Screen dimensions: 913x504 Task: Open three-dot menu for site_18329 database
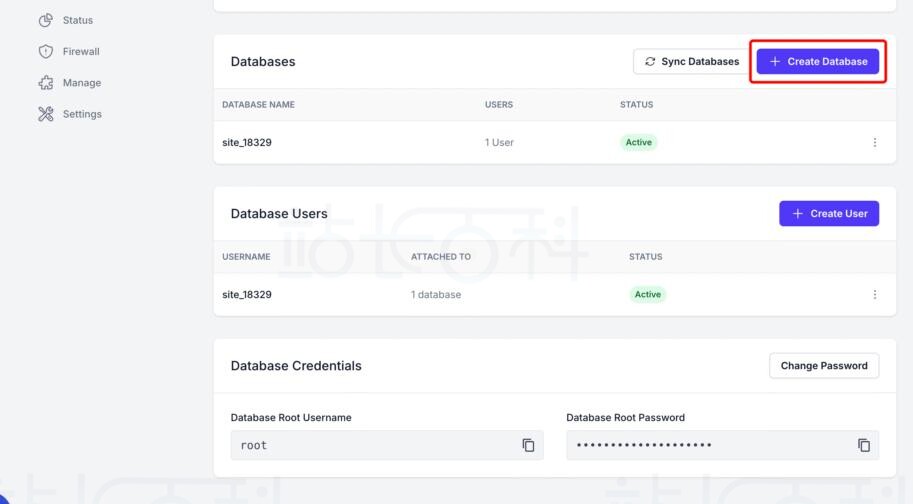(875, 143)
